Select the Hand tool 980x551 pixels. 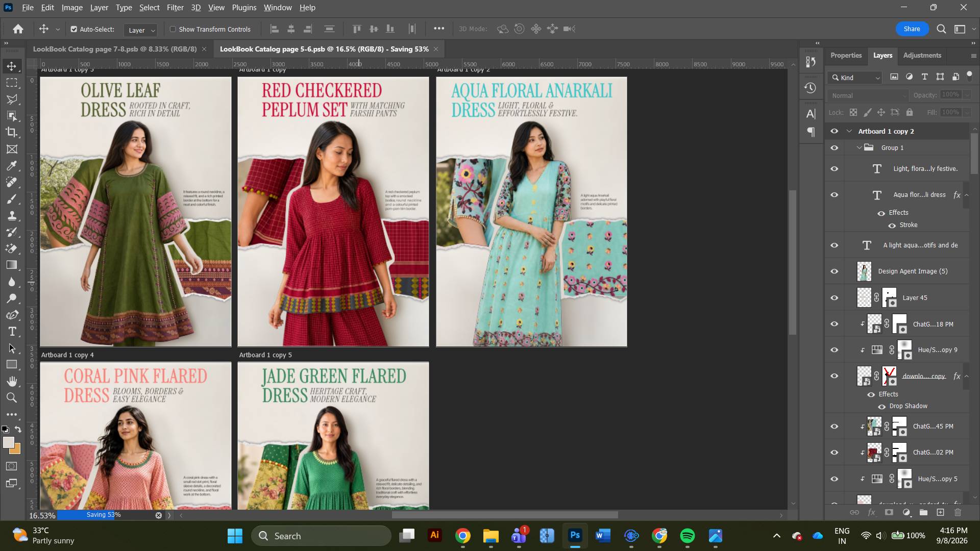click(x=12, y=381)
